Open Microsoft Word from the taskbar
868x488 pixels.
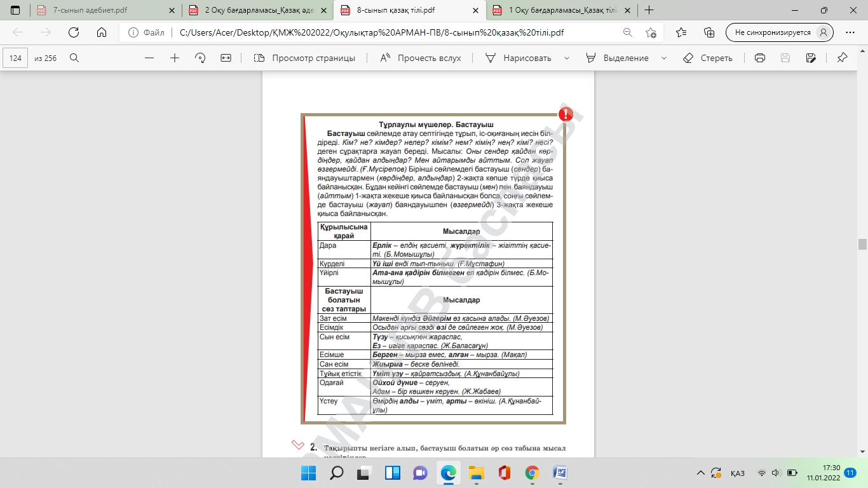pyautogui.click(x=560, y=473)
